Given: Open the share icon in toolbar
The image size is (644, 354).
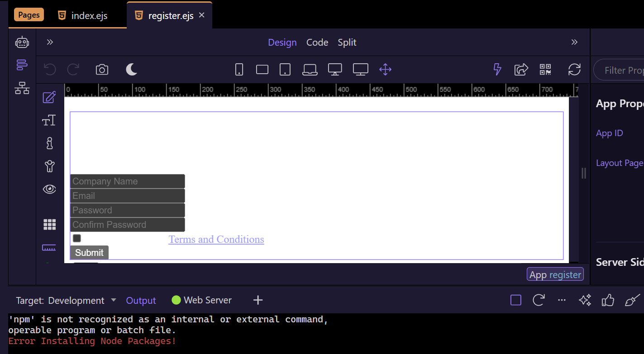Looking at the screenshot, I should [521, 70].
